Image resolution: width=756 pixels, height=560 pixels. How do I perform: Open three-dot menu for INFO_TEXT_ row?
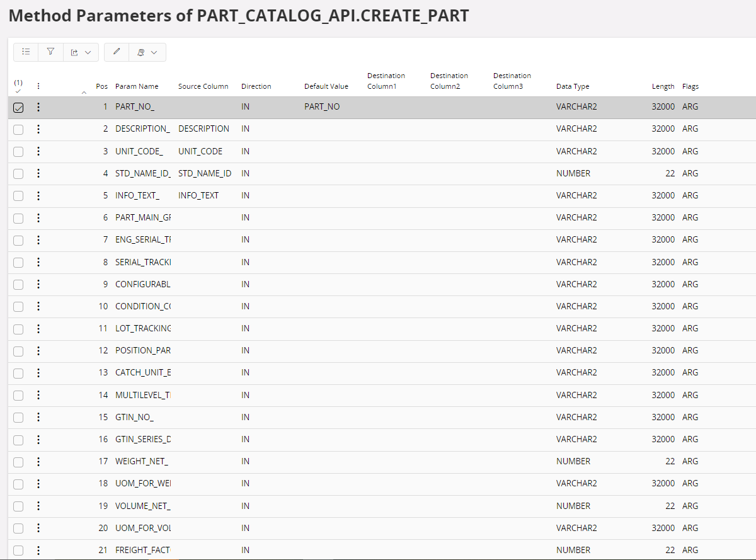pyautogui.click(x=38, y=196)
